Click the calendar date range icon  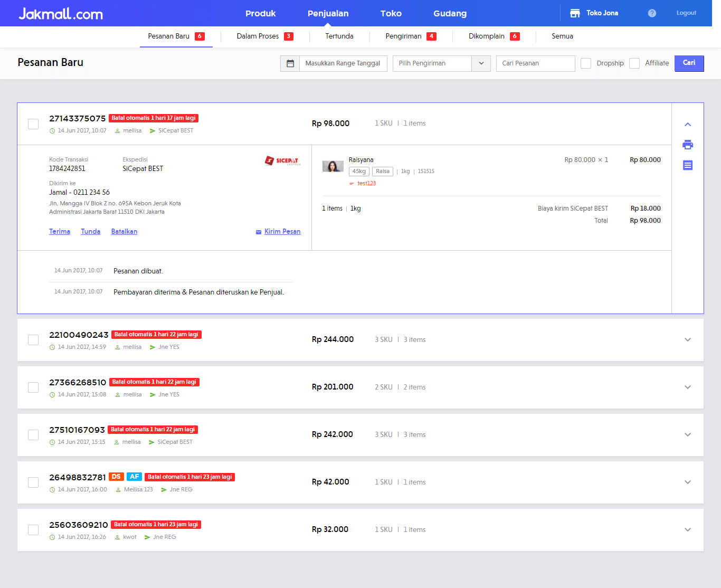tap(290, 63)
